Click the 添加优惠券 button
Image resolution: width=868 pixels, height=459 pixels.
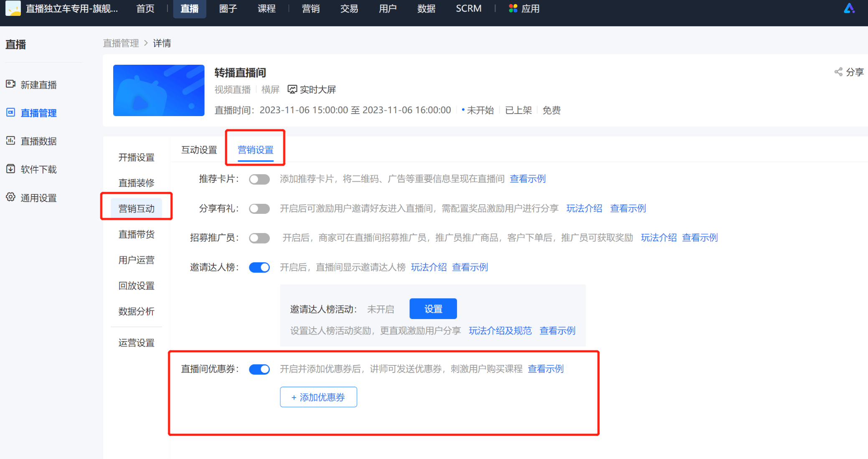pos(318,397)
